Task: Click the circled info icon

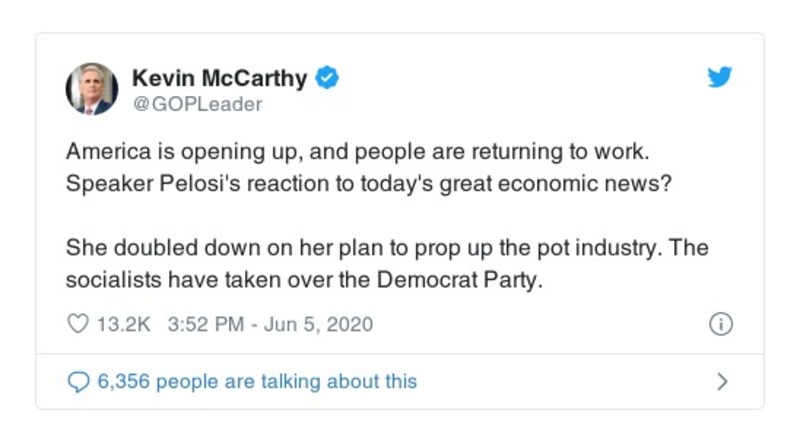Action: click(721, 324)
